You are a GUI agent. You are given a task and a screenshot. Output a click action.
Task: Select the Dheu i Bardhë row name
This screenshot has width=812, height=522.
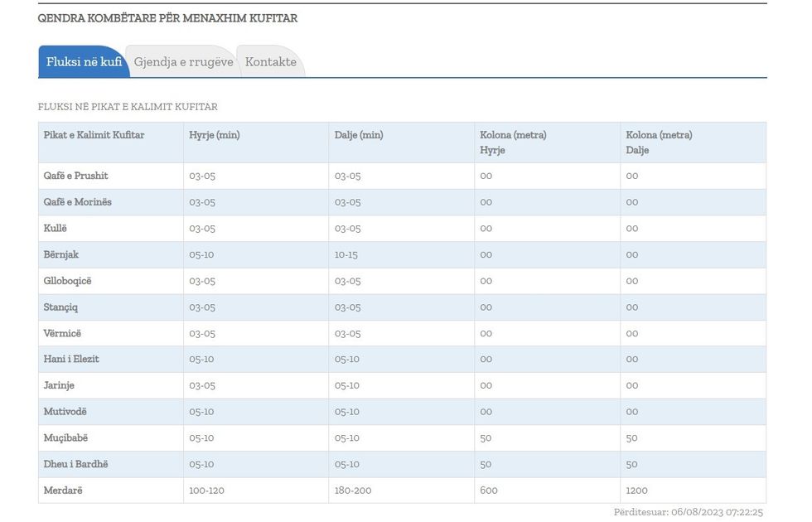point(76,464)
